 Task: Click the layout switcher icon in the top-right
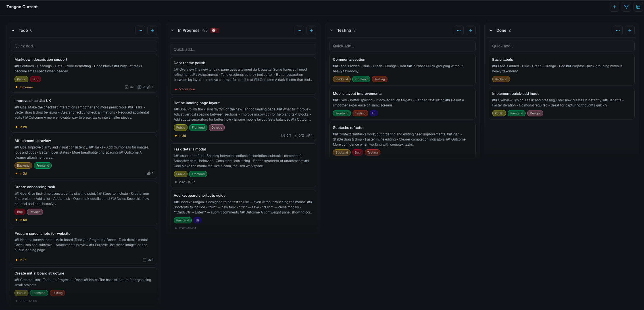pos(638,7)
